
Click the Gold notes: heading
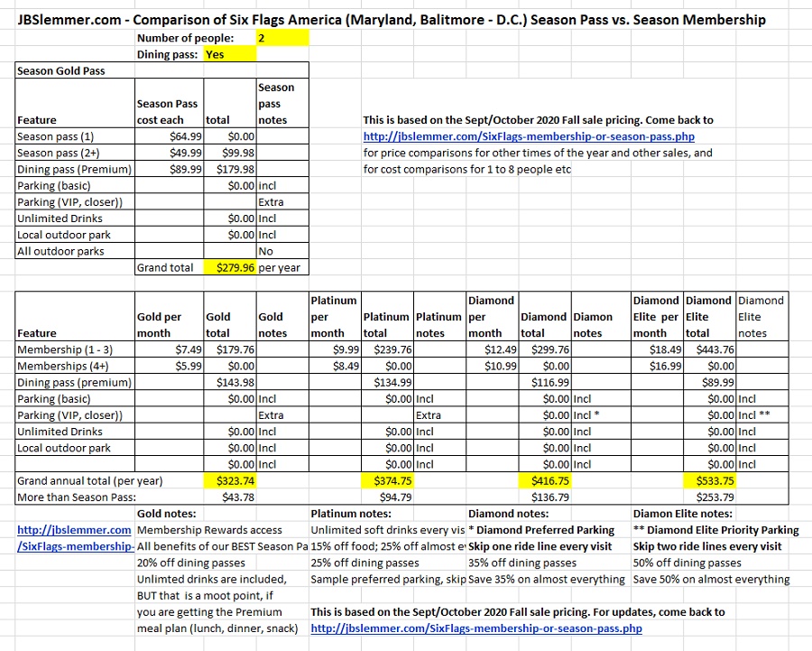pyautogui.click(x=166, y=514)
